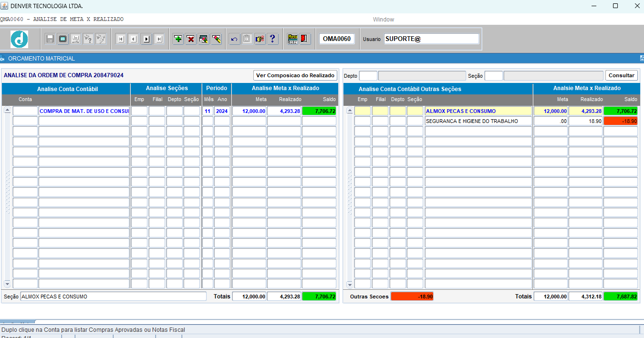Click the Analise Seções column header
644x338 pixels.
point(166,88)
